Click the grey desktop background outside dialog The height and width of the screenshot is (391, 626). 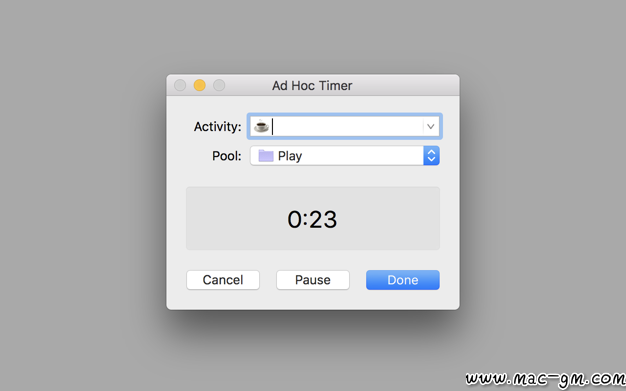coord(80,200)
